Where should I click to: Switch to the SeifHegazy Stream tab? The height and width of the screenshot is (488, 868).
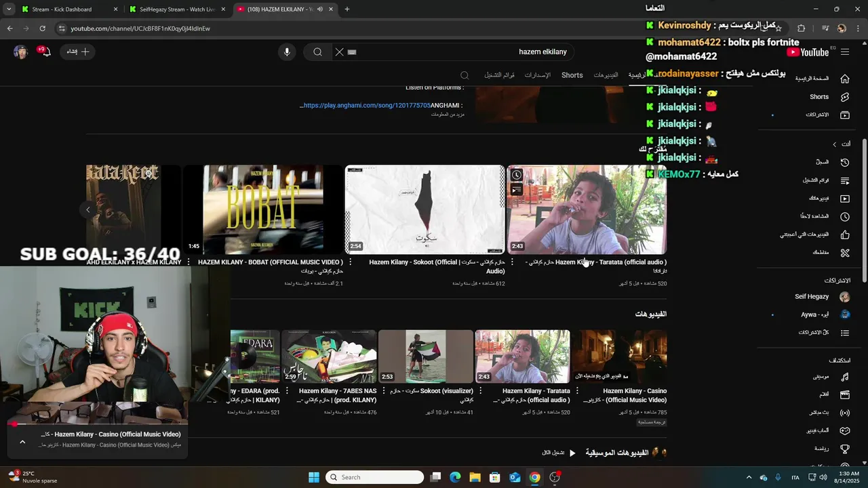(178, 9)
